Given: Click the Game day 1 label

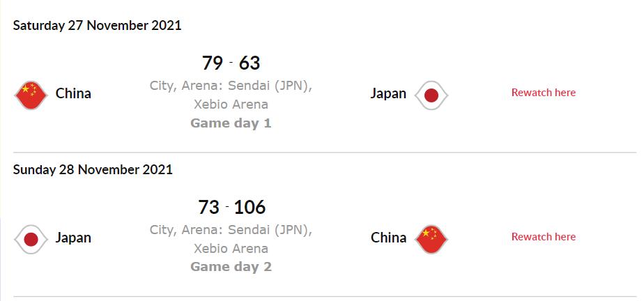Looking at the screenshot, I should (x=231, y=123).
